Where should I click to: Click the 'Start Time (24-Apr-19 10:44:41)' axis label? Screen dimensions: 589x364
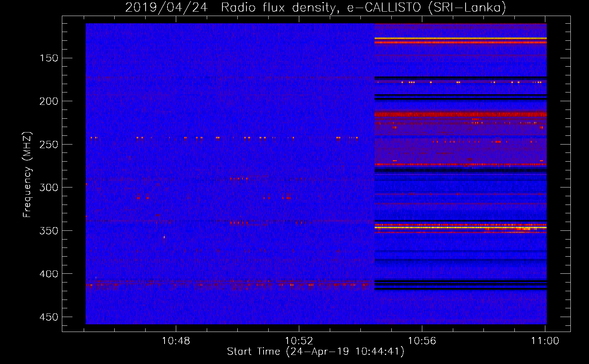316,352
